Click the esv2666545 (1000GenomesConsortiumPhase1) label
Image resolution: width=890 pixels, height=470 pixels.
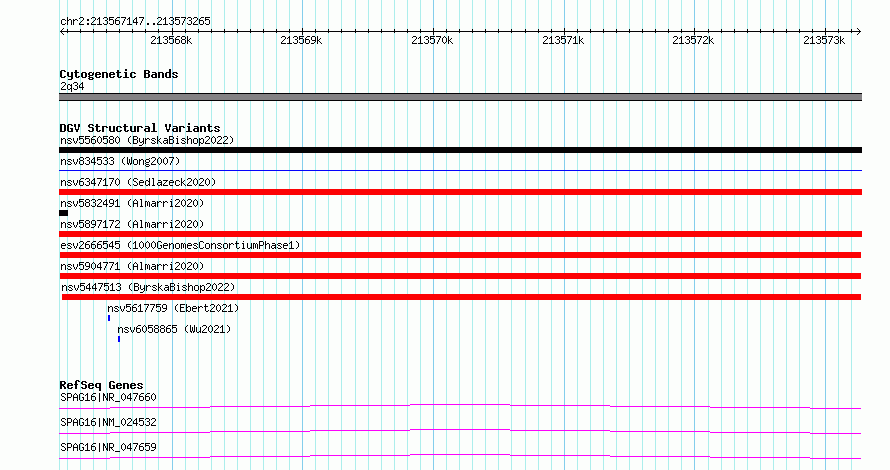pos(180,245)
